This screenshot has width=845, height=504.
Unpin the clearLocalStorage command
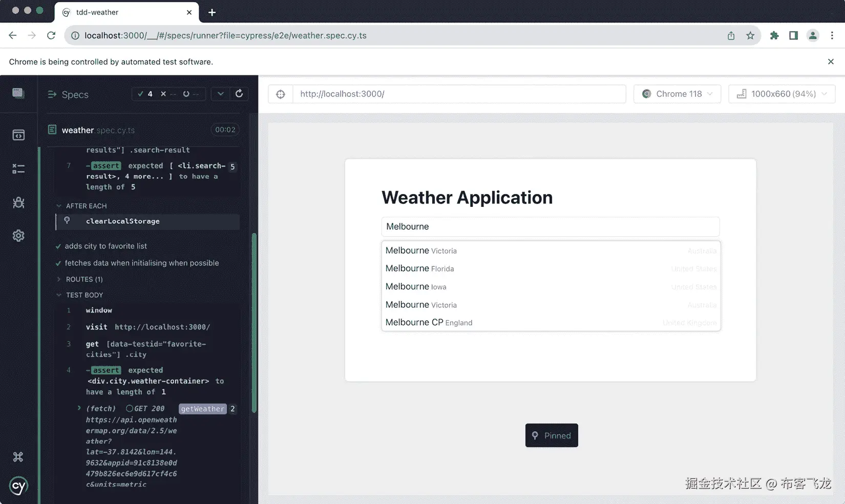click(x=67, y=220)
